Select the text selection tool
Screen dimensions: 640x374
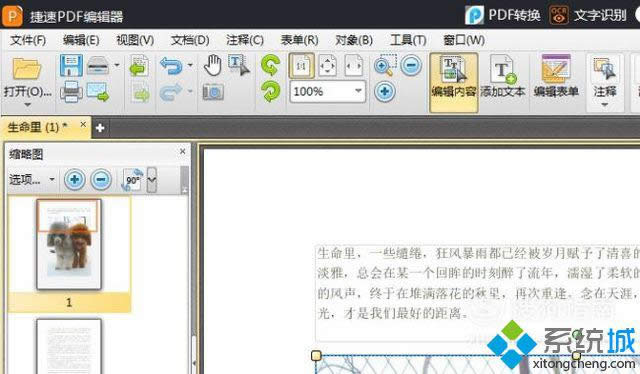(x=239, y=65)
